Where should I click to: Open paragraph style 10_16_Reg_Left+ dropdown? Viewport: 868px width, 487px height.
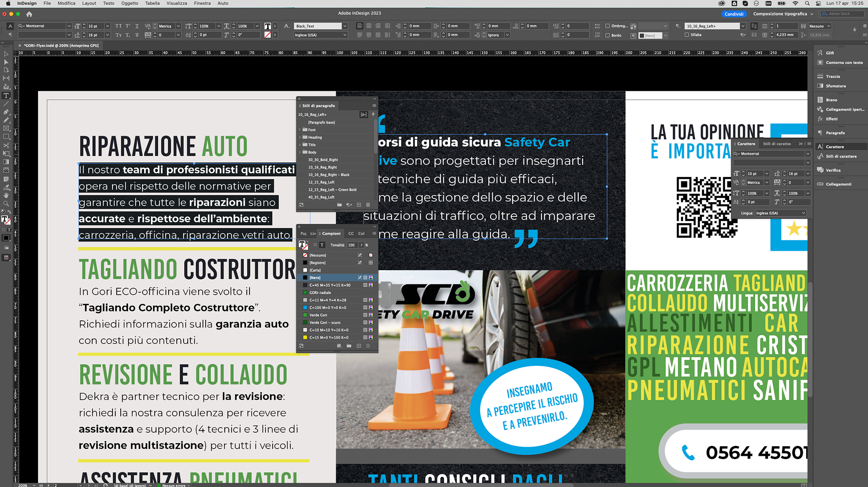[x=742, y=26]
